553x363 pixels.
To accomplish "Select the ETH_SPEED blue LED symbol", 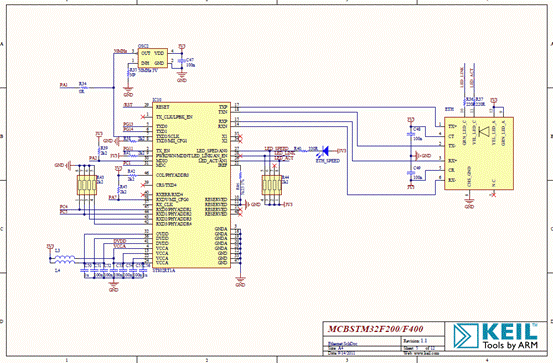I will click(x=324, y=151).
